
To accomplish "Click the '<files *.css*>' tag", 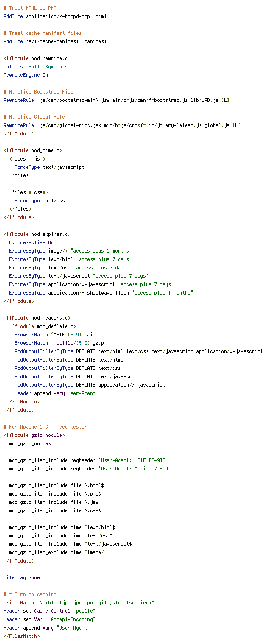I will tap(28, 192).
